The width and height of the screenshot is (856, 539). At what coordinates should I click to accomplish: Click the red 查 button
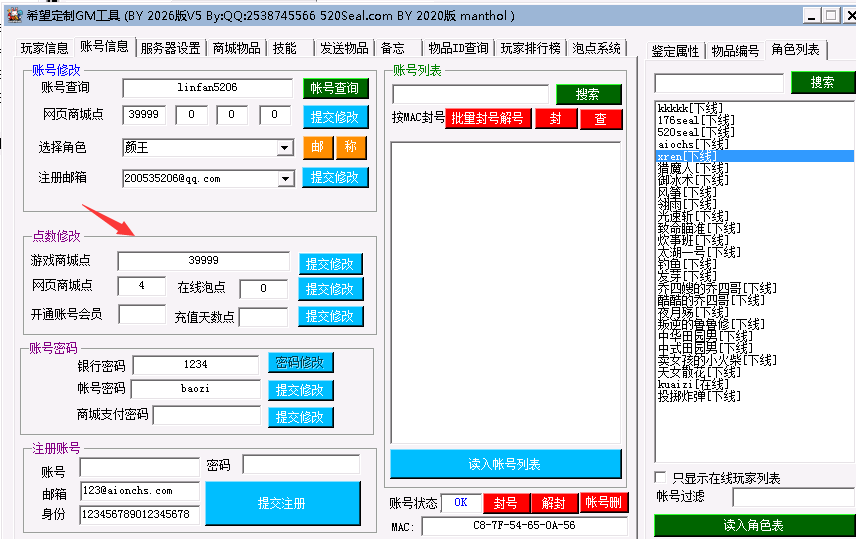601,119
